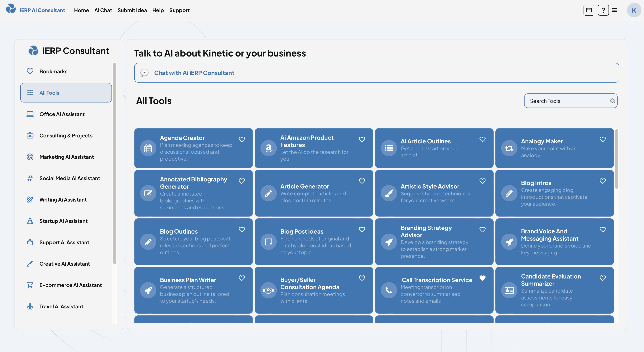The height and width of the screenshot is (352, 644).
Task: Click Chat with Ai iERP Consultant
Action: (x=194, y=73)
